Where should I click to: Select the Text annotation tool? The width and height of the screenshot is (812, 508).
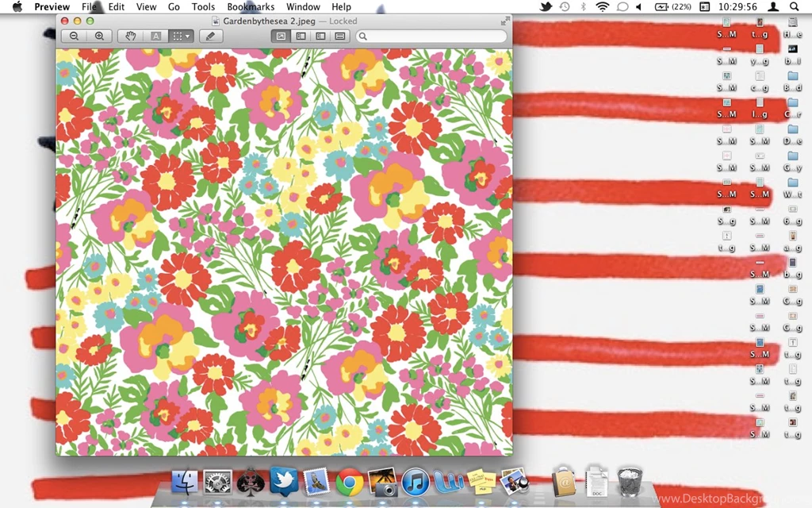155,36
